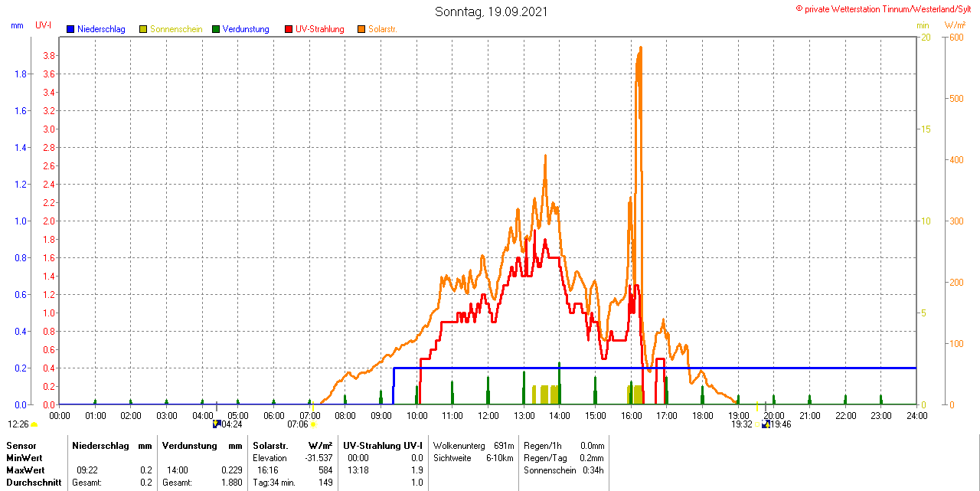Click the red UV-Strahlung legend swatch
This screenshot has width=980, height=491.
pyautogui.click(x=289, y=29)
